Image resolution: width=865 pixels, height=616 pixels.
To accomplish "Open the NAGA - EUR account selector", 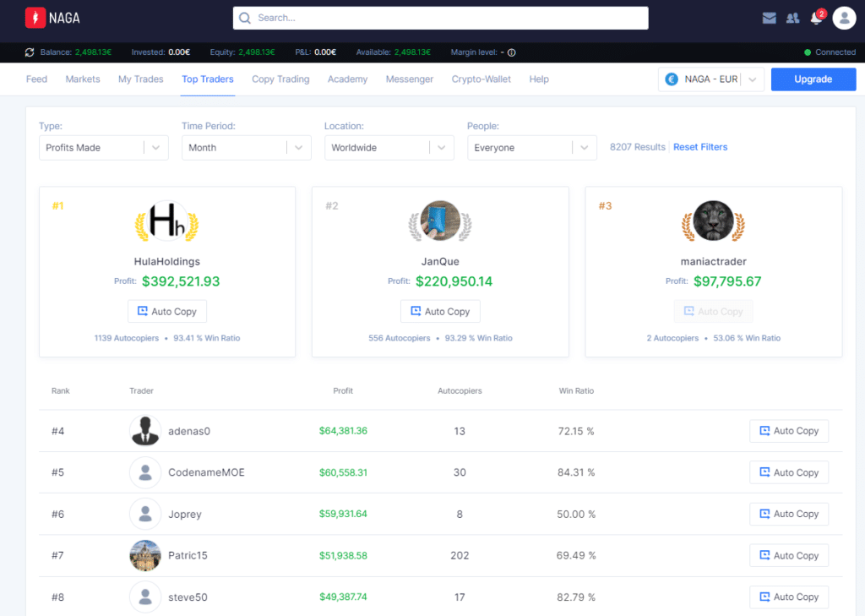I will point(710,79).
